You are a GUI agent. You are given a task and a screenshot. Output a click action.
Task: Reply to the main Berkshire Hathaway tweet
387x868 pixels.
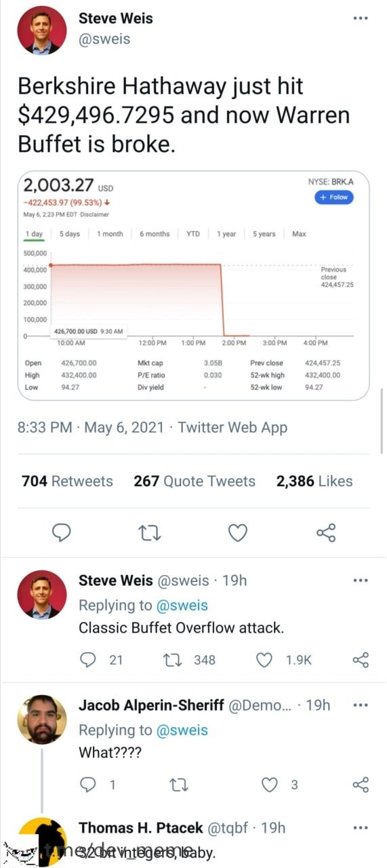[x=62, y=533]
